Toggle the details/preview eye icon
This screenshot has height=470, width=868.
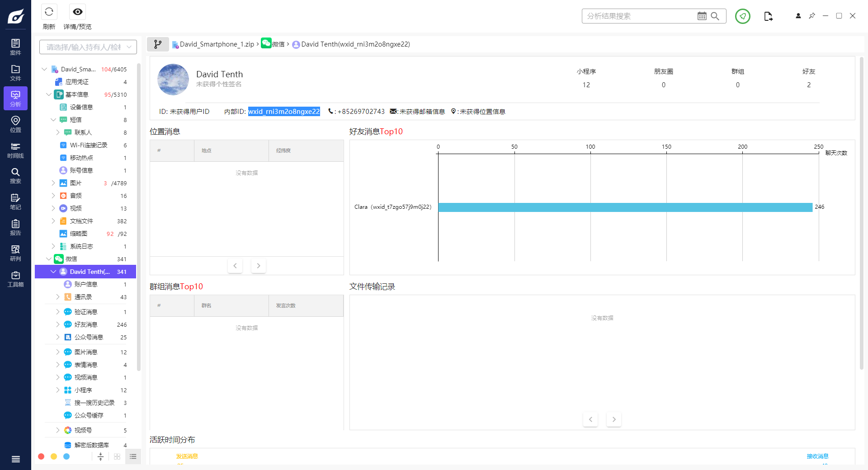78,12
